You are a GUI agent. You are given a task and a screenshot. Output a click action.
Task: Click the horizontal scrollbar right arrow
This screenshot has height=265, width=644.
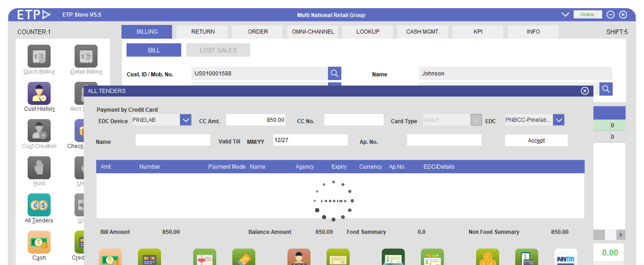621,235
